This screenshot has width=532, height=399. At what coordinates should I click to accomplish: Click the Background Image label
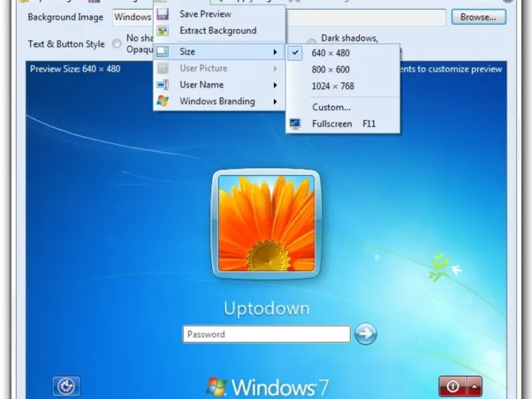tap(65, 17)
